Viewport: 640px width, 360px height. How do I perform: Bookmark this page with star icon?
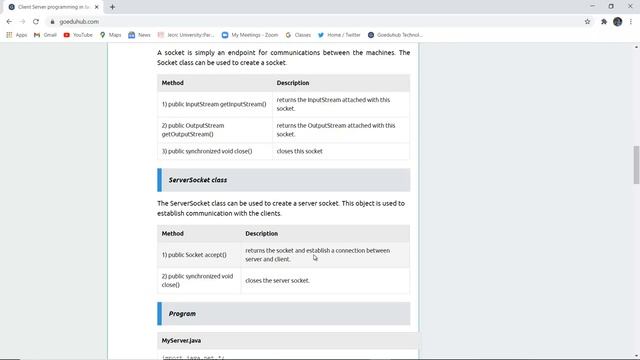587,22
